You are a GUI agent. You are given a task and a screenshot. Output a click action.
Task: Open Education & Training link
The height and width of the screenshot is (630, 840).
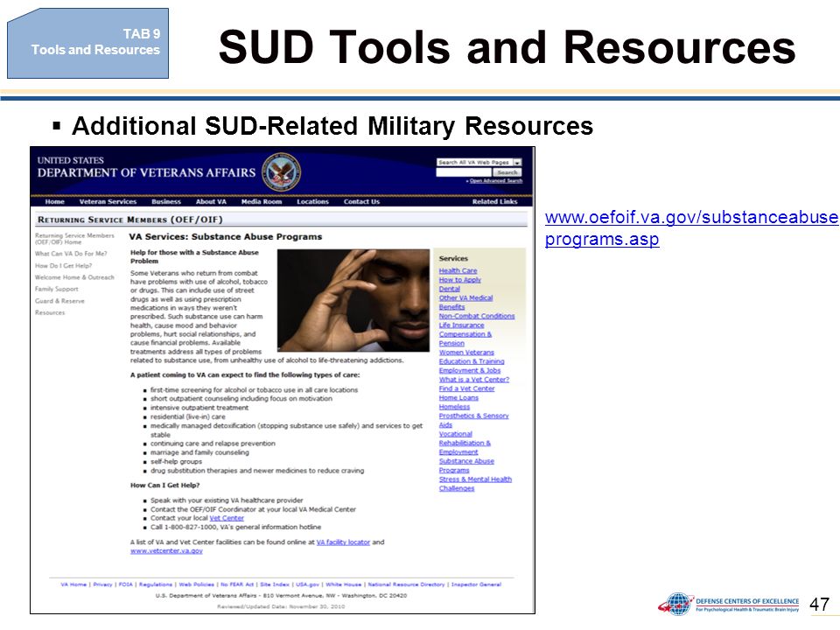[x=472, y=362]
